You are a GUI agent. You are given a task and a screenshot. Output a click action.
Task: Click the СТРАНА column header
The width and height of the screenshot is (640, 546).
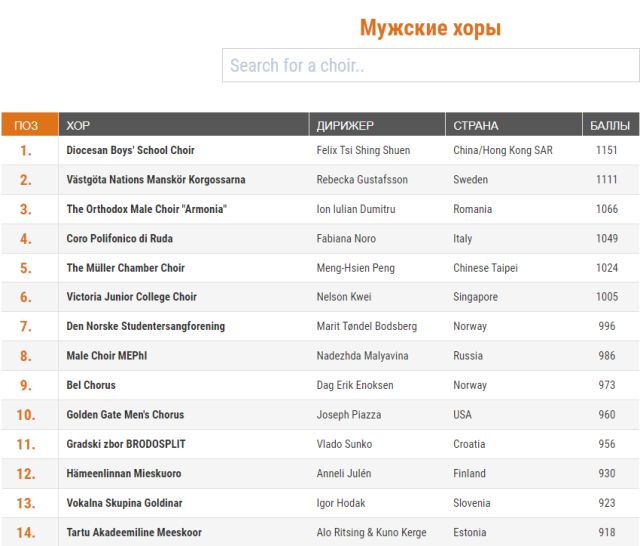(x=514, y=124)
